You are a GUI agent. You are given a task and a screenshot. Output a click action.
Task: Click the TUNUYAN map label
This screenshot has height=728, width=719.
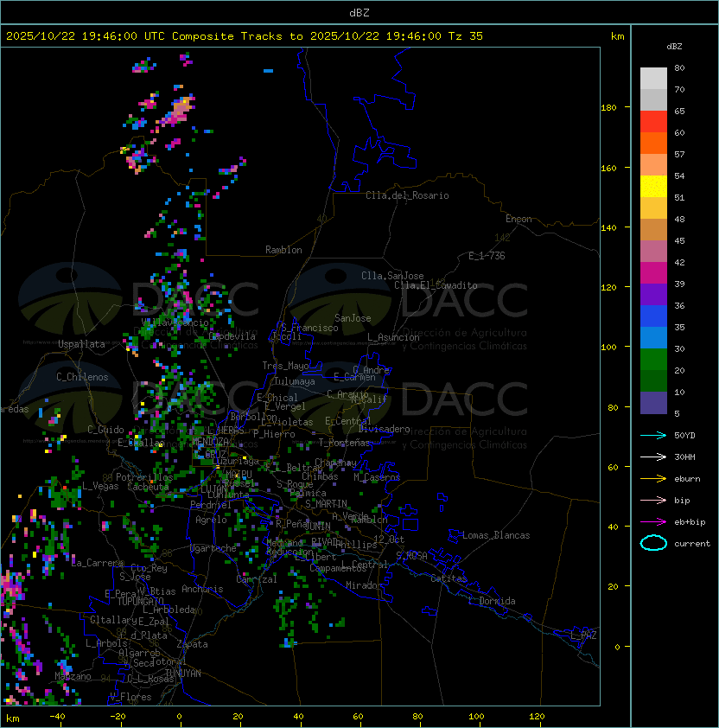point(183,674)
